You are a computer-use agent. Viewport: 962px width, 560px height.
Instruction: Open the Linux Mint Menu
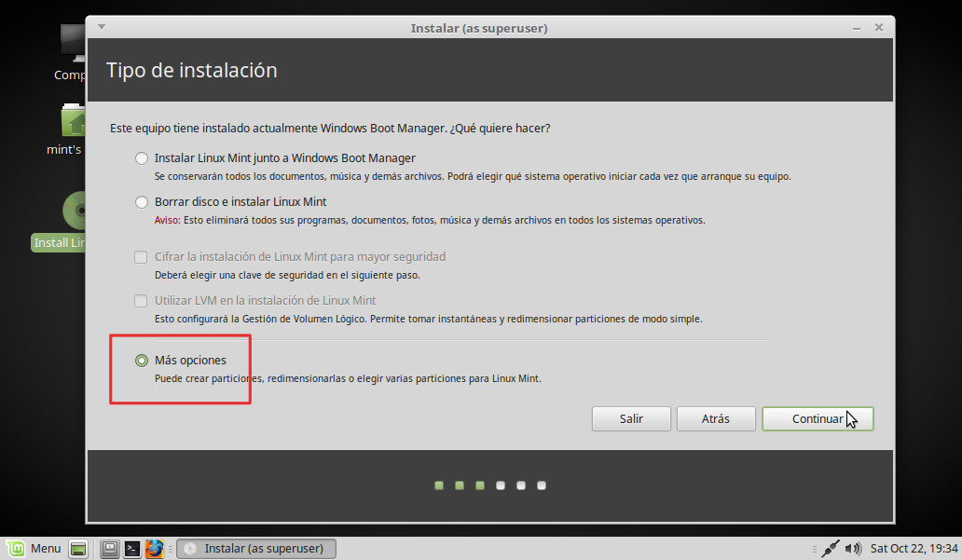tap(34, 548)
